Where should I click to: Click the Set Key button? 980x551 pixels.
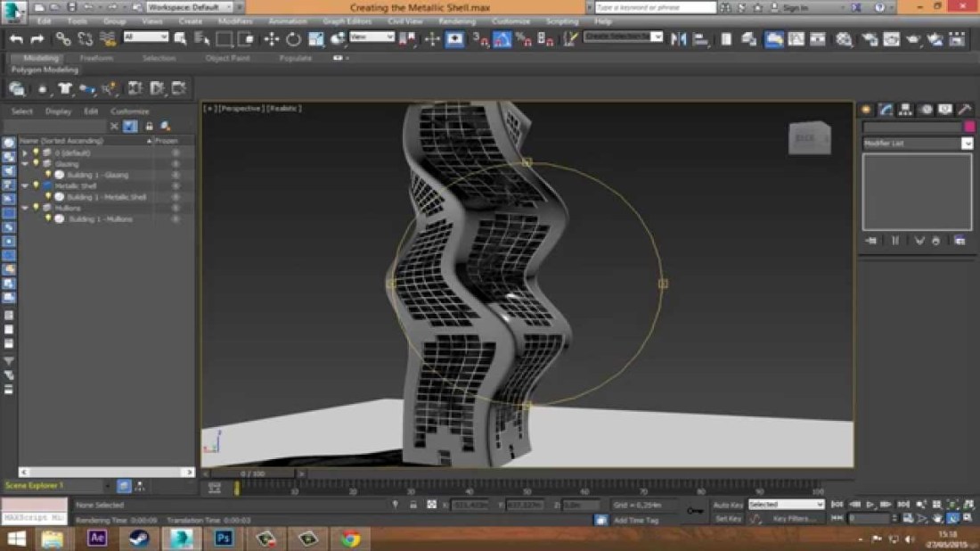[x=728, y=518]
